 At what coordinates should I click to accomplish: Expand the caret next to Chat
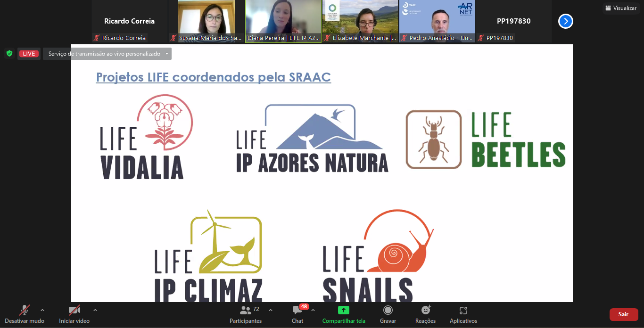tap(313, 310)
